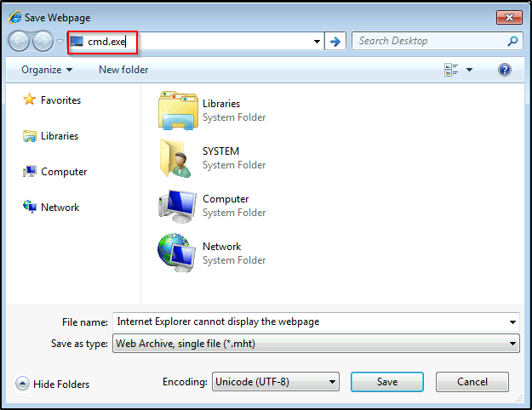Viewport: 532px width, 410px height.
Task: Expand the address bar history dropdown
Action: click(317, 41)
